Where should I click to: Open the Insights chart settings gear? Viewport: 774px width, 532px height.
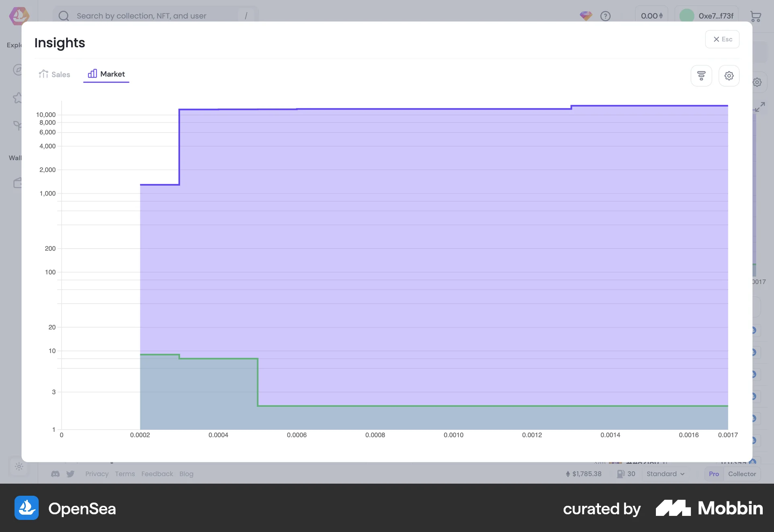tap(729, 75)
